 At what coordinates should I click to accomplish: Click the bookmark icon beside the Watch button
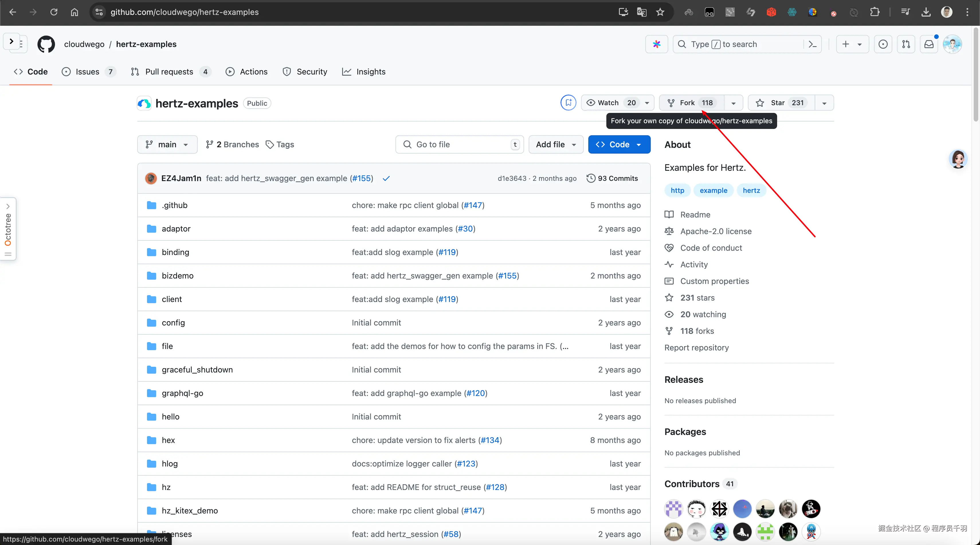pyautogui.click(x=568, y=103)
